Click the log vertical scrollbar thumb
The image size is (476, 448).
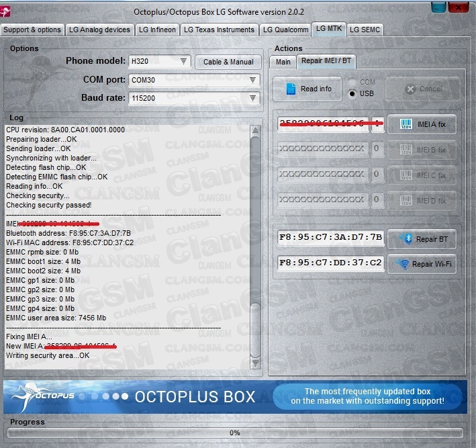click(x=255, y=330)
